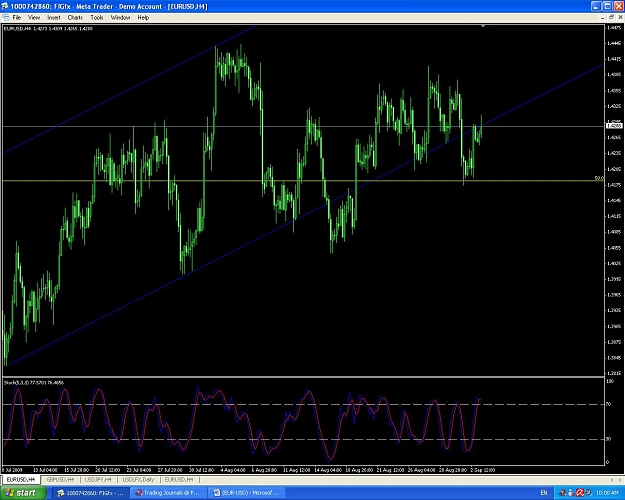Restore the inner chart window via menu-bar button
625x500 pixels.
point(611,18)
